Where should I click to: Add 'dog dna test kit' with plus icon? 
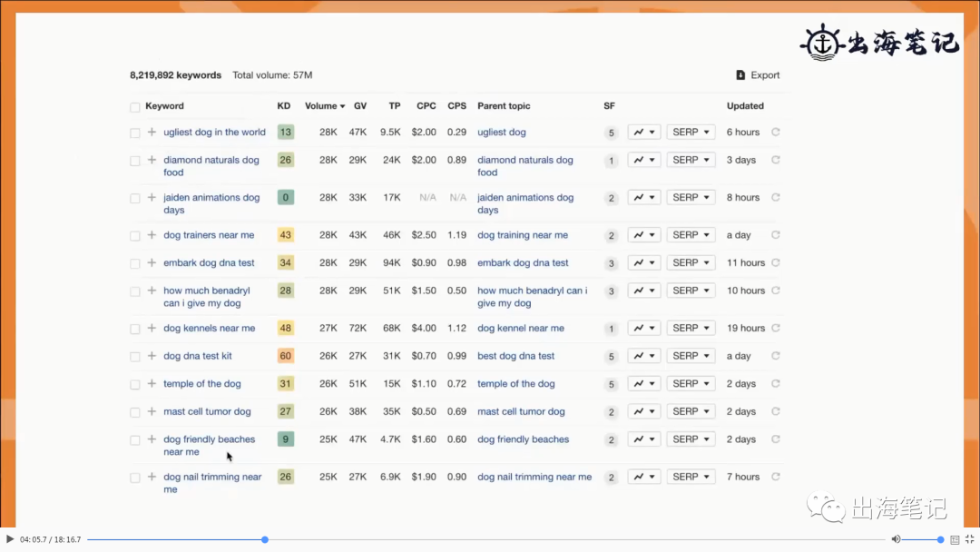152,356
